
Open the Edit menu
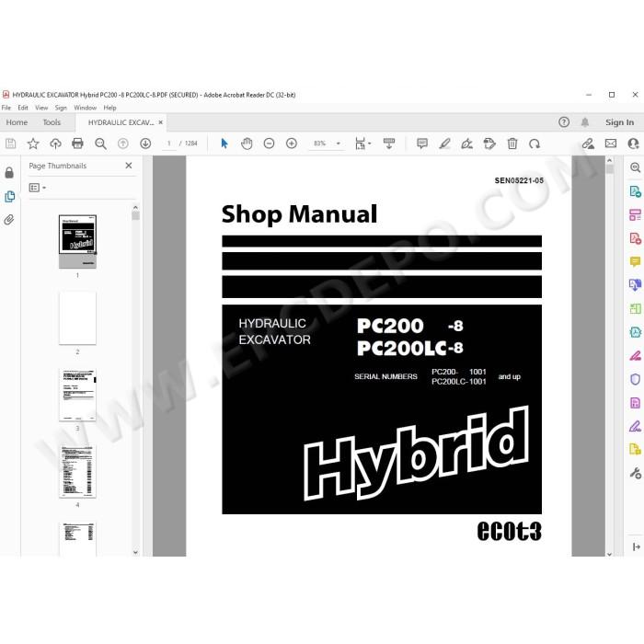click(x=23, y=108)
